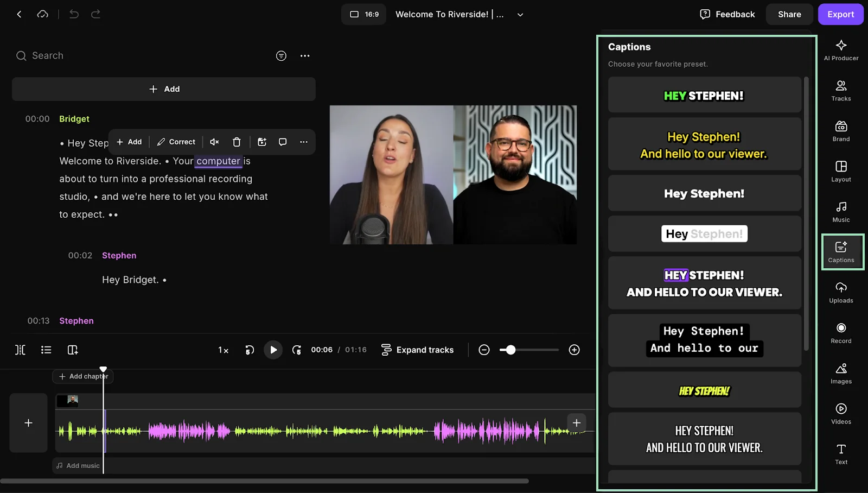Viewport: 868px width, 493px height.
Task: Mute the selected transcript segment
Action: tap(214, 142)
